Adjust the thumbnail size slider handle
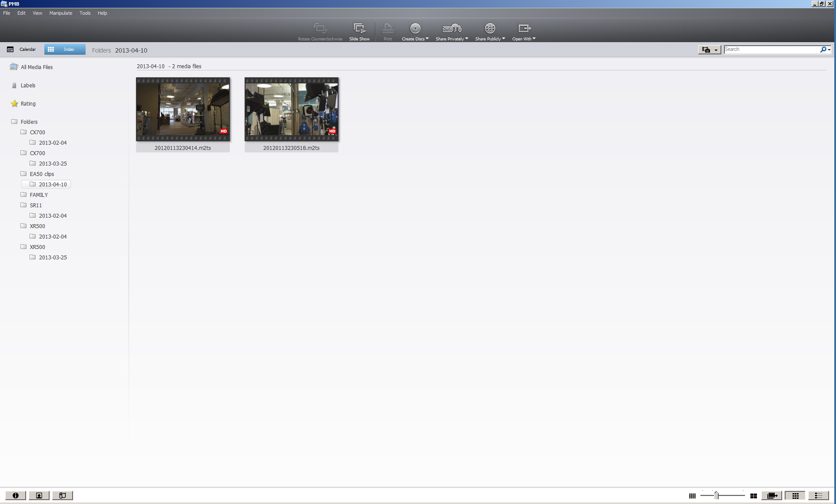Viewport: 836px width, 504px height. pyautogui.click(x=716, y=495)
